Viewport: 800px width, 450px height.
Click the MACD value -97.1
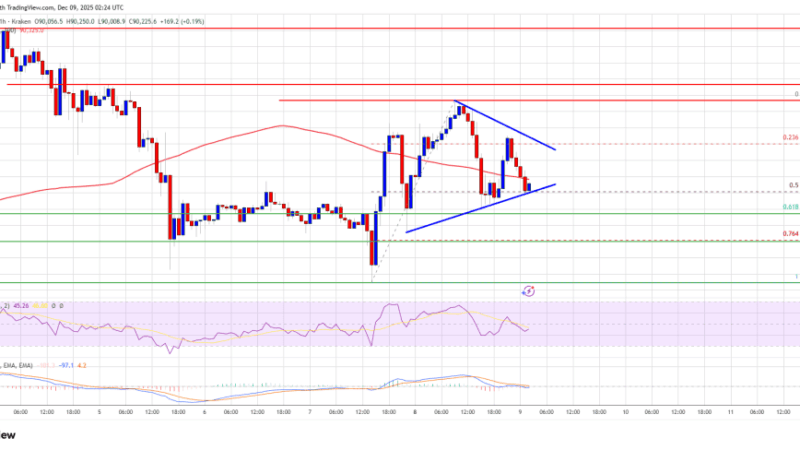66,365
